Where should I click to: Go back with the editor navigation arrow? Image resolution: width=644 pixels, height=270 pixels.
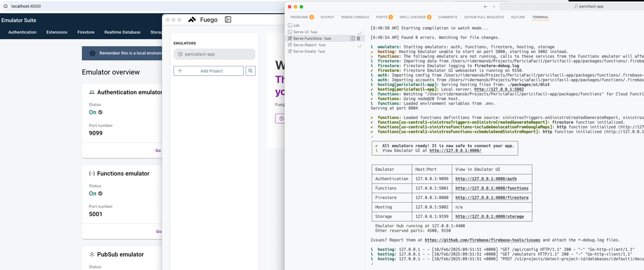point(486,7)
